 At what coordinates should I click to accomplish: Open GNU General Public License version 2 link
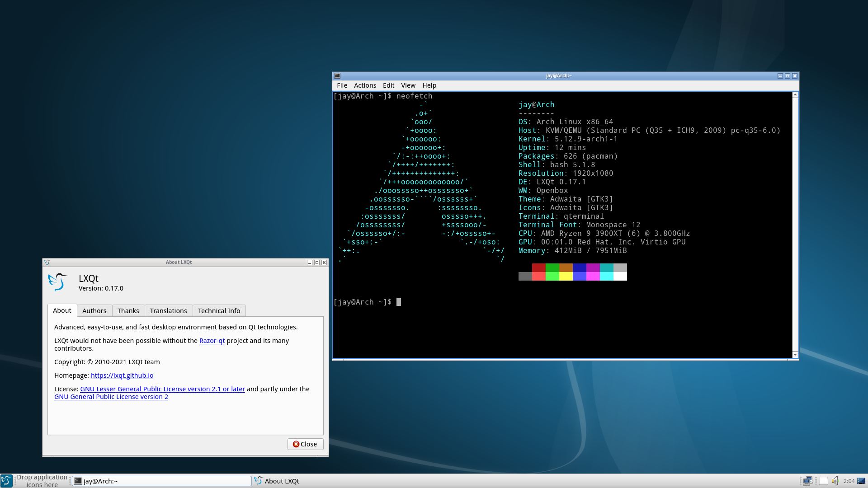click(111, 397)
